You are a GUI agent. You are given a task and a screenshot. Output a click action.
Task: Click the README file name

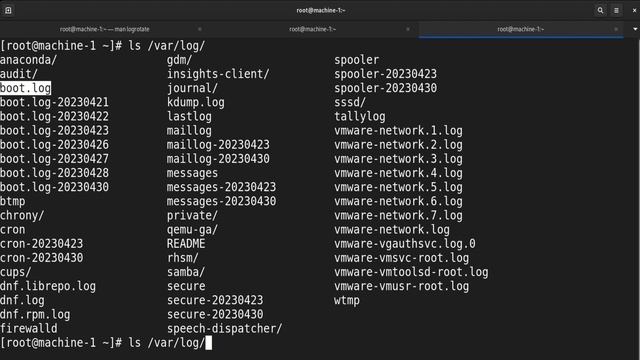[x=186, y=244]
